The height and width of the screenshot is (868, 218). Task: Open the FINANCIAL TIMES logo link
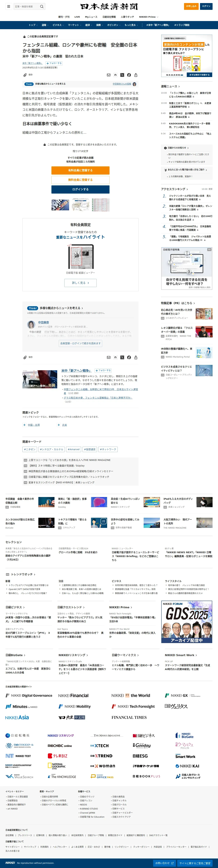[129, 717]
